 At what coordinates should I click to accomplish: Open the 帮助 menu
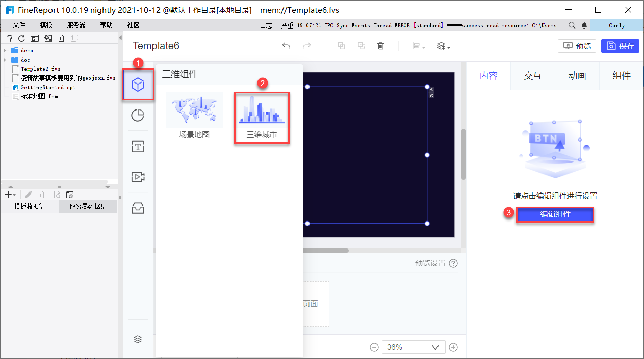(x=107, y=25)
